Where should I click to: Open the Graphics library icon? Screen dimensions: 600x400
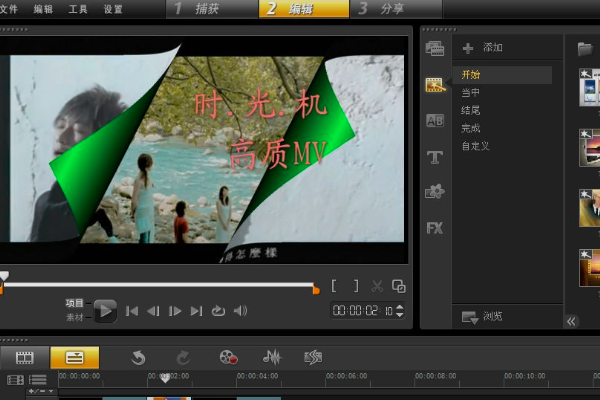435,191
